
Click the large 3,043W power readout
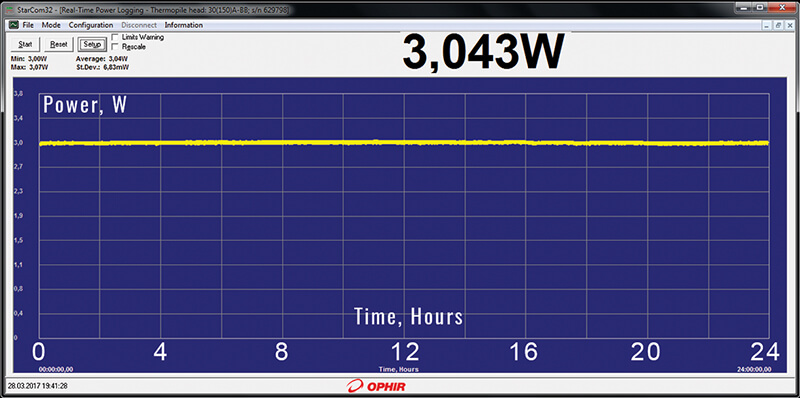[484, 53]
